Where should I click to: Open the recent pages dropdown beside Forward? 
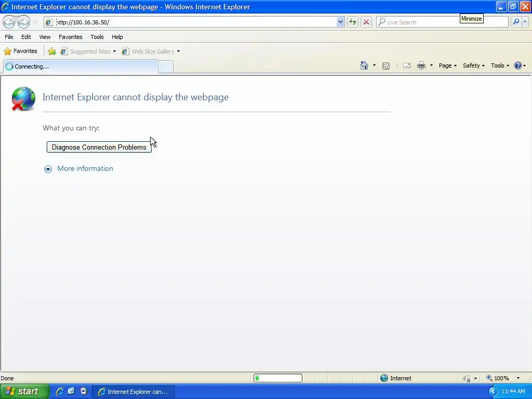[x=35, y=22]
